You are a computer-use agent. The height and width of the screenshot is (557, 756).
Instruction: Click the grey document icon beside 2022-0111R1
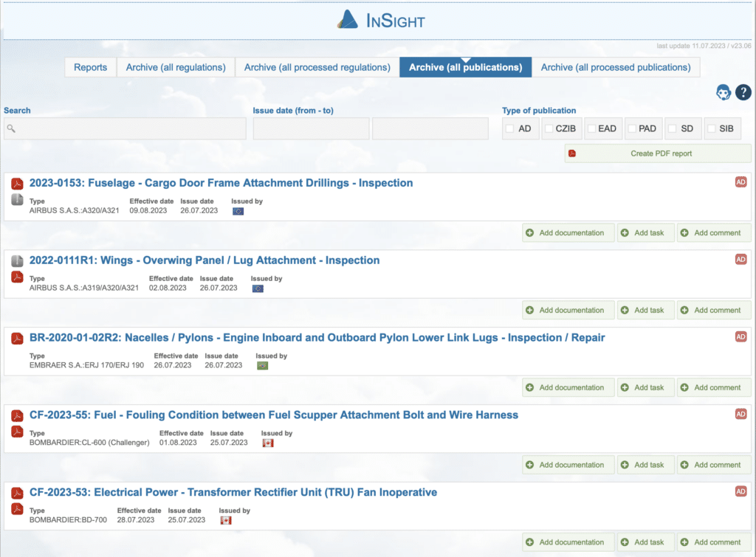tap(18, 260)
